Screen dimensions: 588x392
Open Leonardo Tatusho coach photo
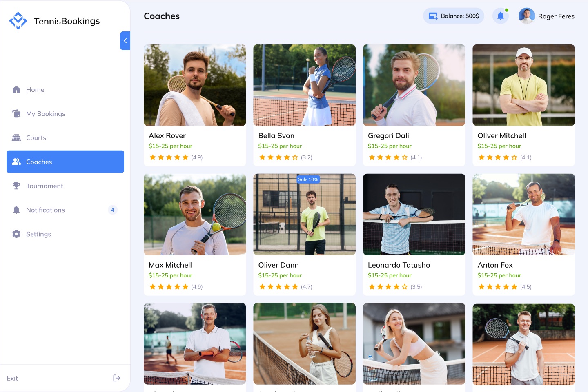[x=414, y=215]
